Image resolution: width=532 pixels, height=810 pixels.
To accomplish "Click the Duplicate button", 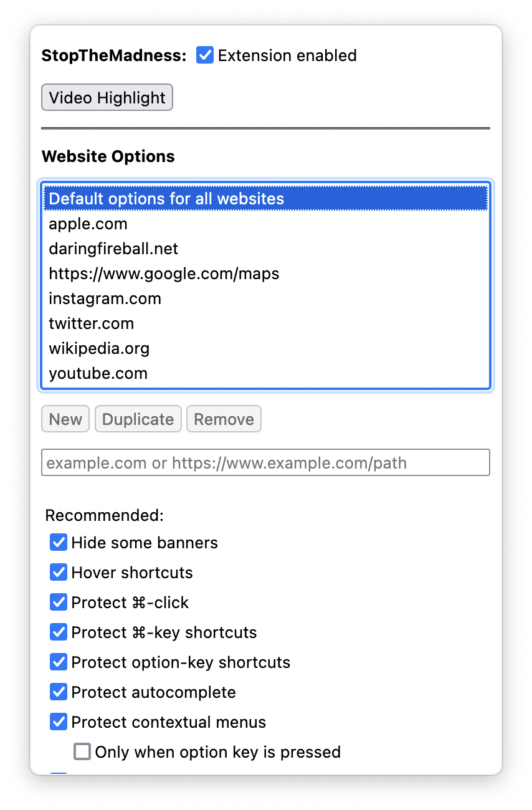I will [x=138, y=419].
